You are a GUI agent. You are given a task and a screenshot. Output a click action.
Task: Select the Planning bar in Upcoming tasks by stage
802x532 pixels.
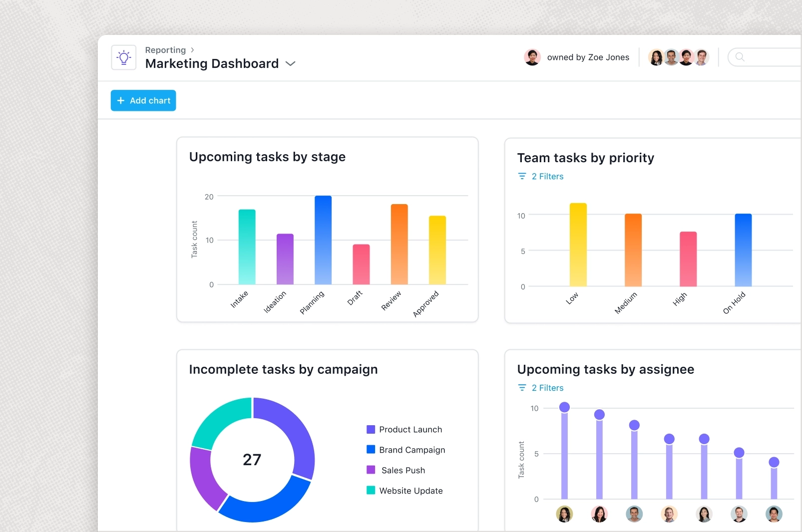323,240
